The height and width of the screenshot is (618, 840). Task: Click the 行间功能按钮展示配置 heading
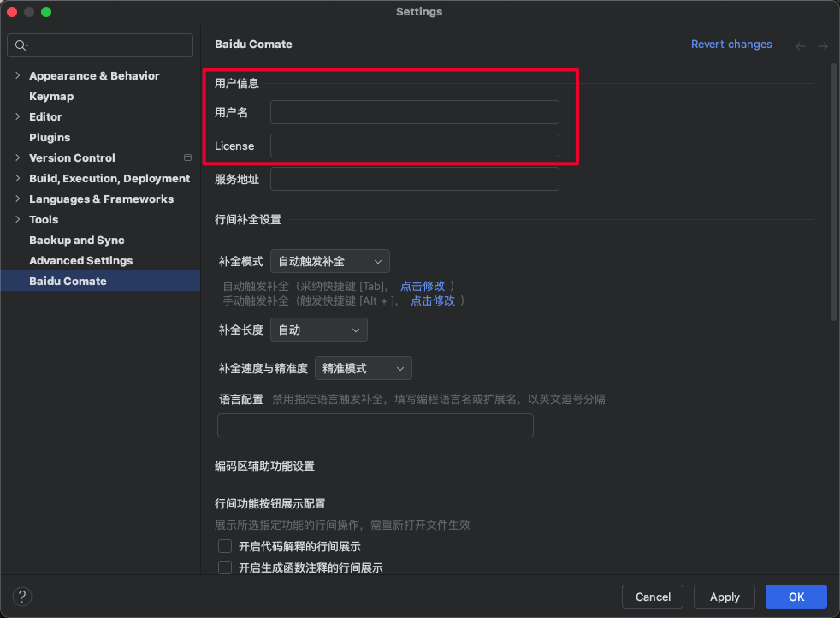[270, 504]
